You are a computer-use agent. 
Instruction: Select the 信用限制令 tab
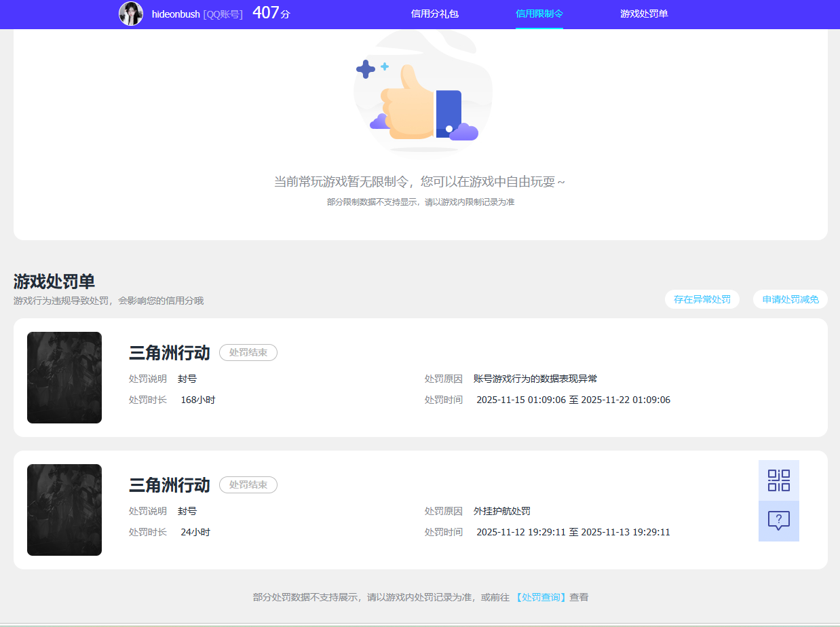click(539, 14)
